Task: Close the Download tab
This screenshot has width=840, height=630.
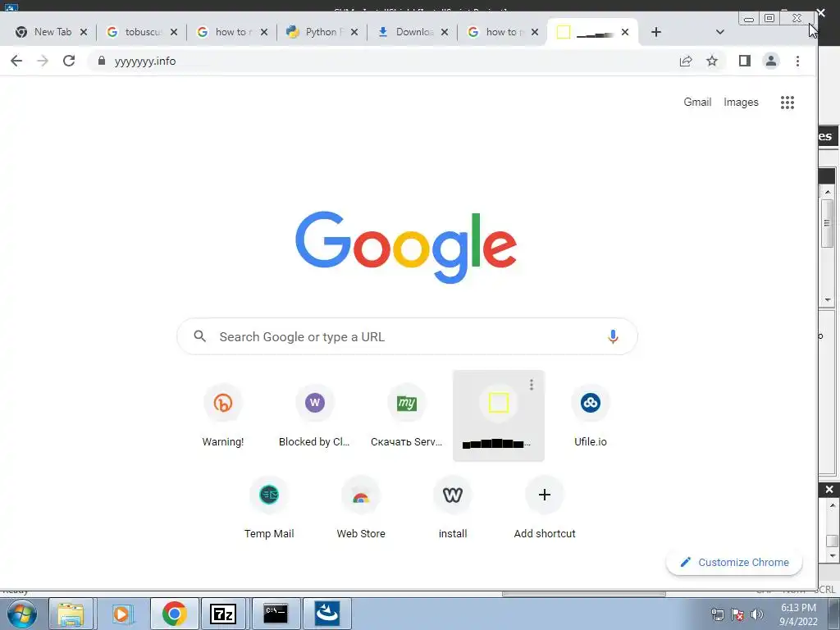Action: [445, 32]
